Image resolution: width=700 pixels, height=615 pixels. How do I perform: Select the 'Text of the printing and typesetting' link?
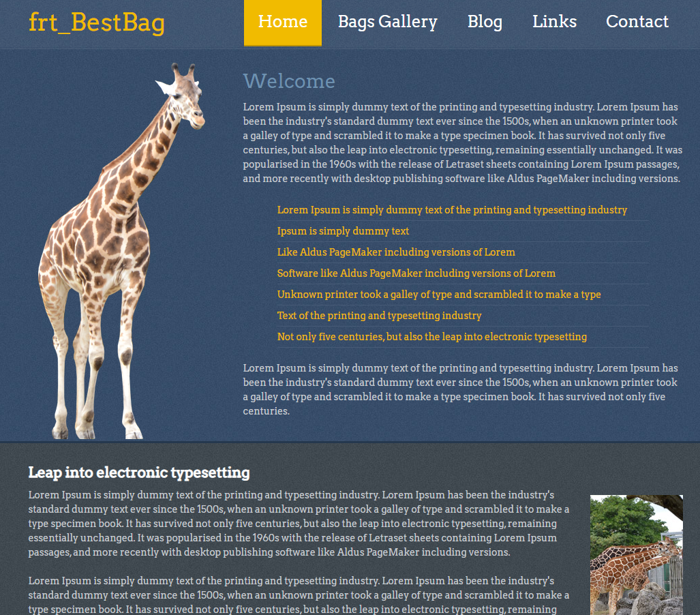379,316
